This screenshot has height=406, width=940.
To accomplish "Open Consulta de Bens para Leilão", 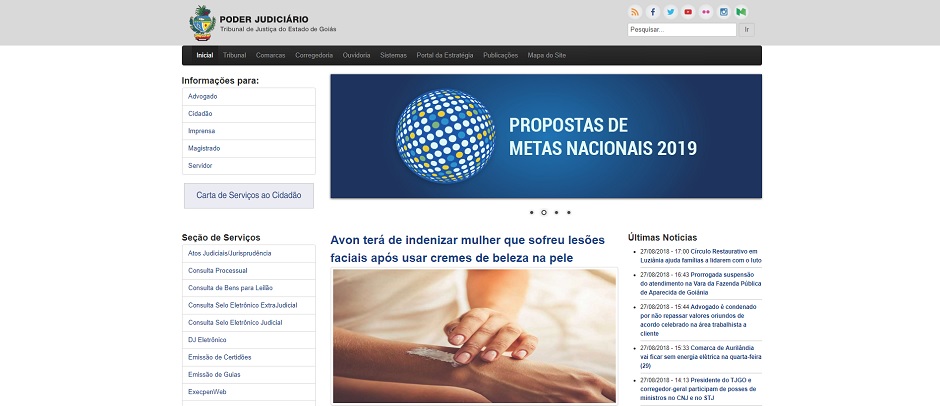I will click(249, 288).
